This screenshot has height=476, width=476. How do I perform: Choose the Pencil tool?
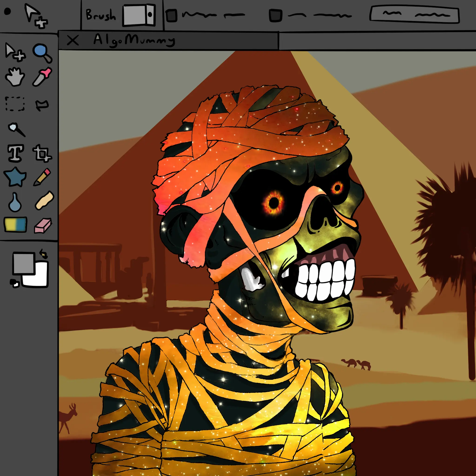pyautogui.click(x=42, y=177)
